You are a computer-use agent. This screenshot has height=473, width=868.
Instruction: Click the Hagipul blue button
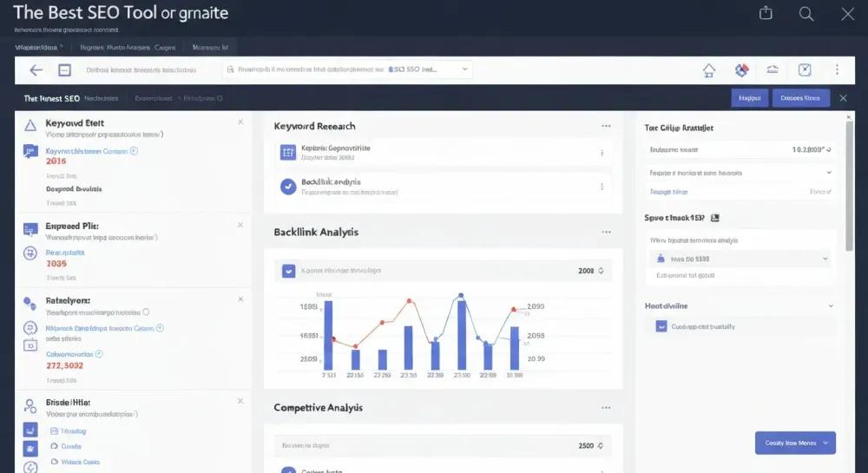[x=750, y=98]
